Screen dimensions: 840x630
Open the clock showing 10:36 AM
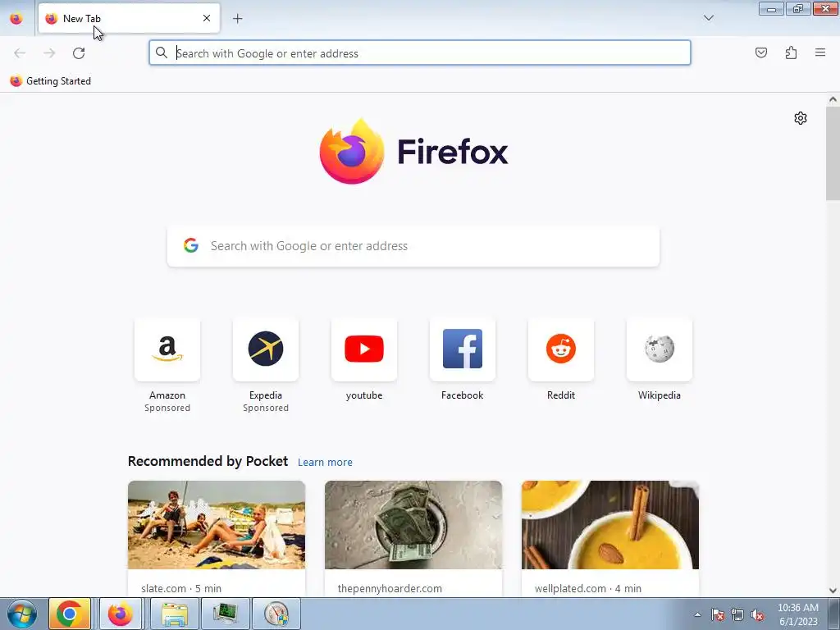pos(798,614)
